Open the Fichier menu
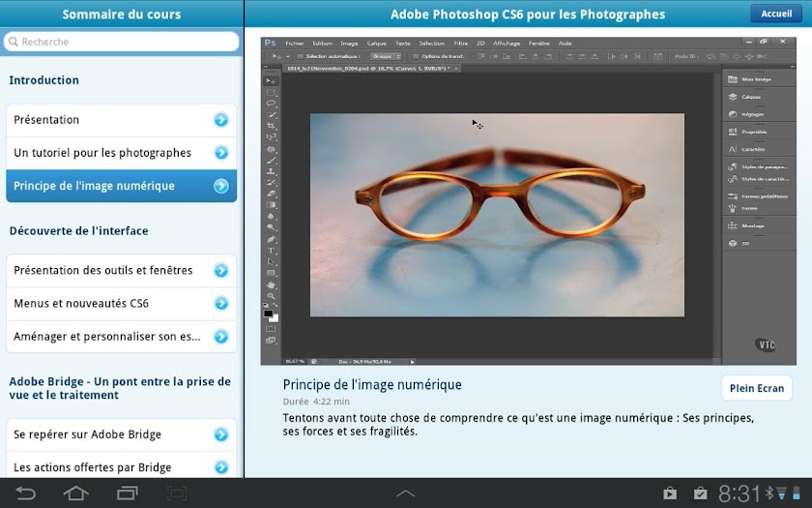 click(294, 44)
